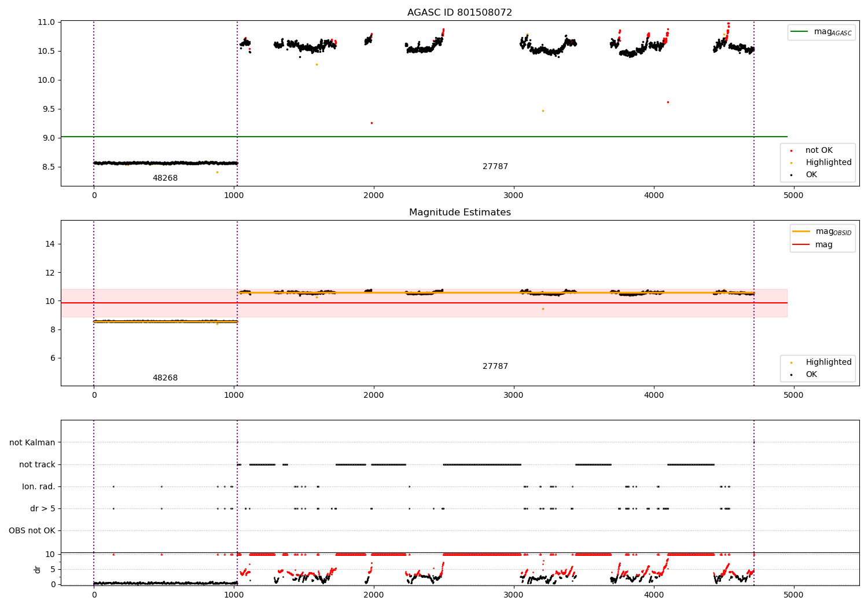868x608 pixels.
Task: Click y-tick '14' on middle plot
Action: point(50,244)
